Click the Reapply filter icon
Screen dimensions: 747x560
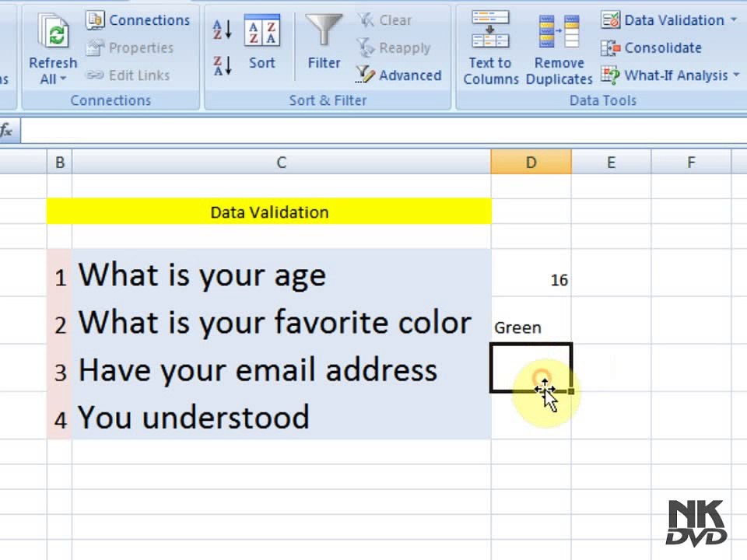tap(366, 47)
